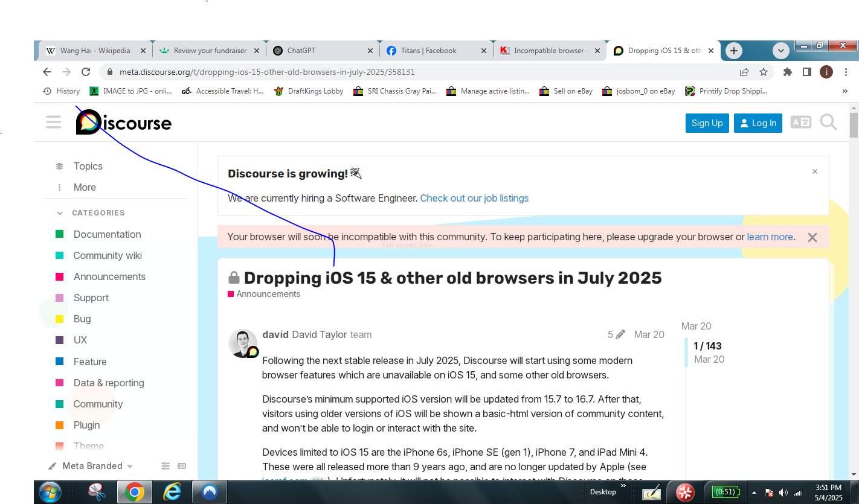Open sidebar settings sliders icon
The width and height of the screenshot is (859, 504).
(166, 466)
